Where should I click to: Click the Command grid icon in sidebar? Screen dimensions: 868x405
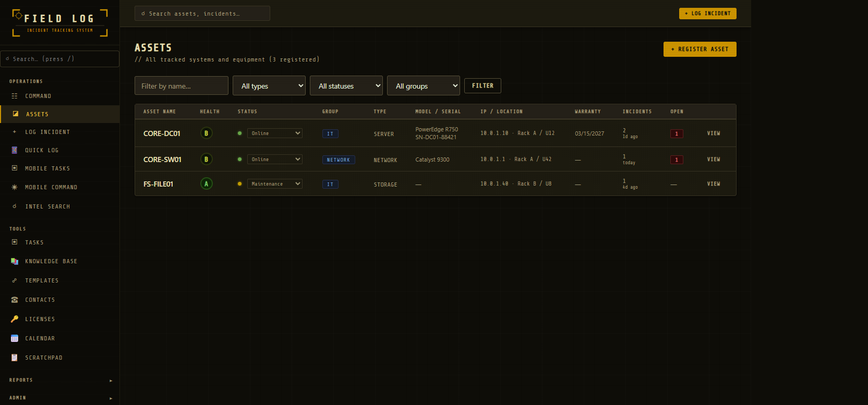coord(15,96)
